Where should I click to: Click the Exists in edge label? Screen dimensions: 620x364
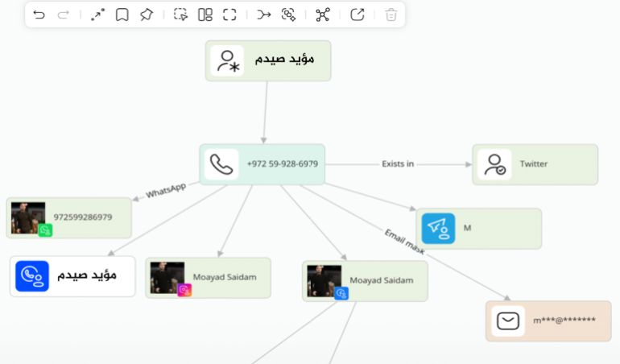(x=398, y=163)
